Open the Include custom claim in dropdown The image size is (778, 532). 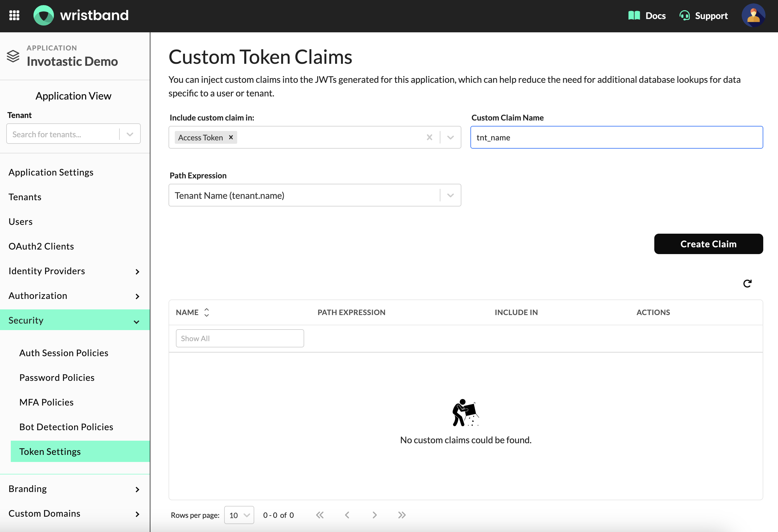point(450,137)
